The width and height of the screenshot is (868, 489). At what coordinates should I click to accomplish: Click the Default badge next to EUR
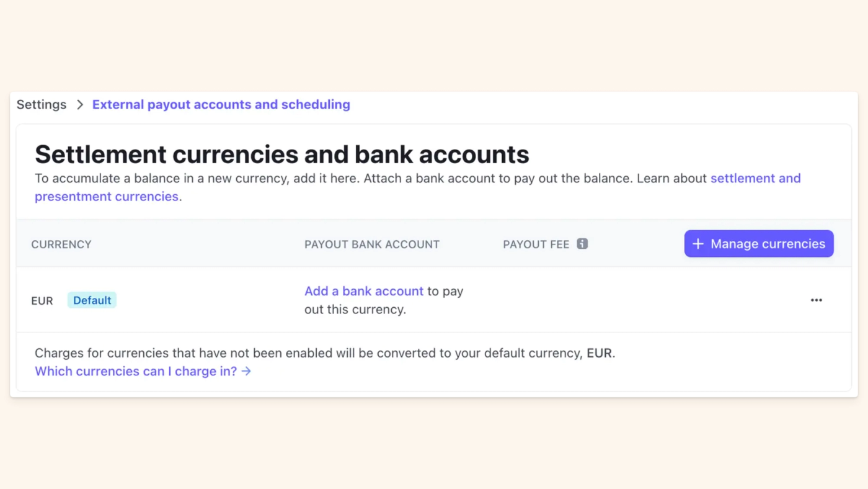pyautogui.click(x=92, y=300)
